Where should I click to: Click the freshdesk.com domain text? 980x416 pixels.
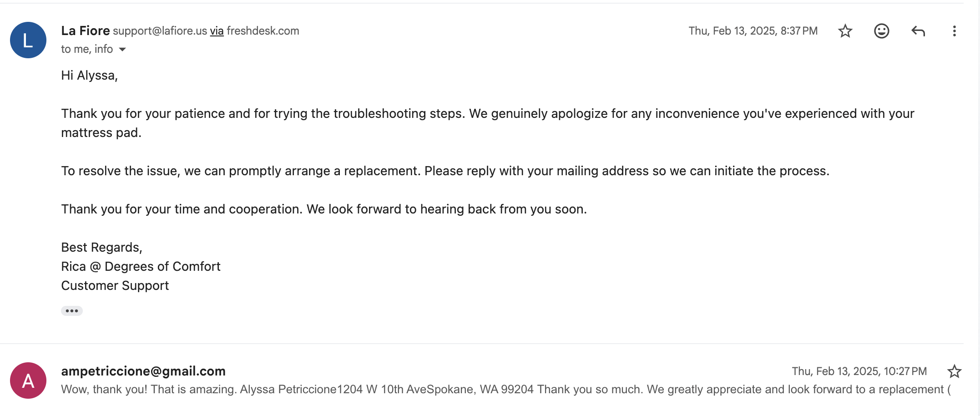(x=263, y=31)
